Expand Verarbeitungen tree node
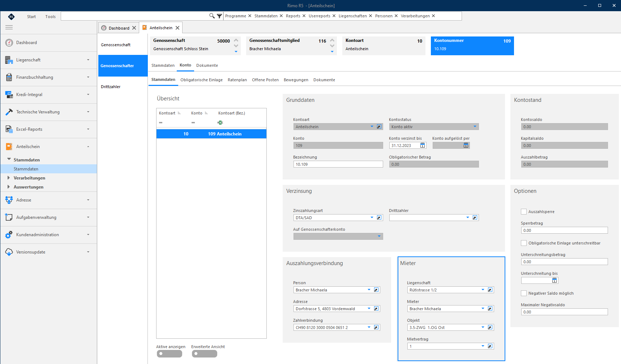 click(9, 178)
